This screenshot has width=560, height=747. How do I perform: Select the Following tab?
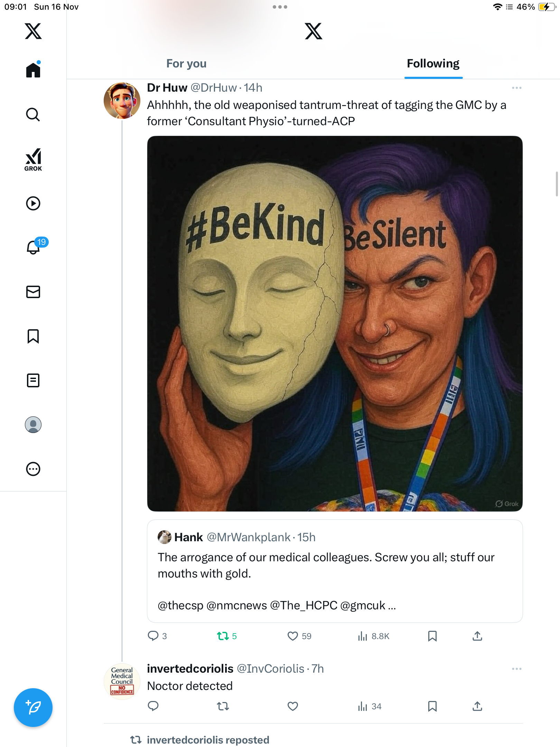[433, 64]
